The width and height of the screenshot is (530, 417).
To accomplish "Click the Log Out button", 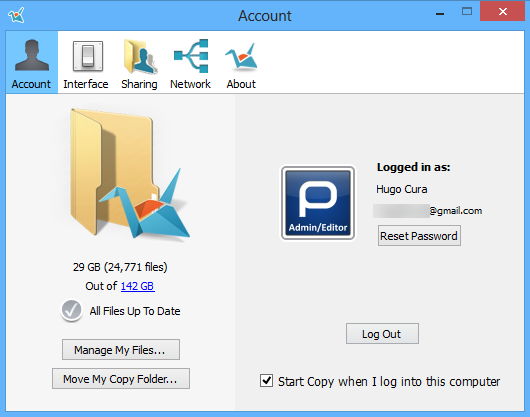I will (x=382, y=334).
